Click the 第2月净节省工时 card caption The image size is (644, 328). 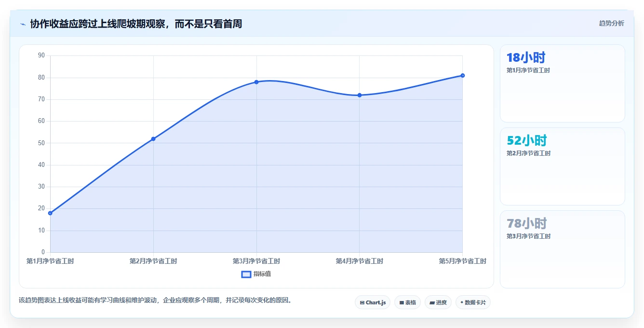[x=528, y=153]
